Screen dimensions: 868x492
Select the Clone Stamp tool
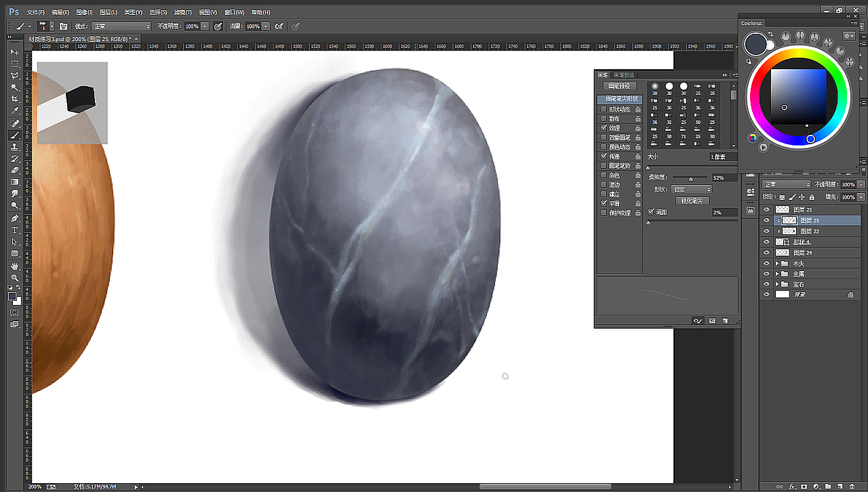tap(15, 146)
